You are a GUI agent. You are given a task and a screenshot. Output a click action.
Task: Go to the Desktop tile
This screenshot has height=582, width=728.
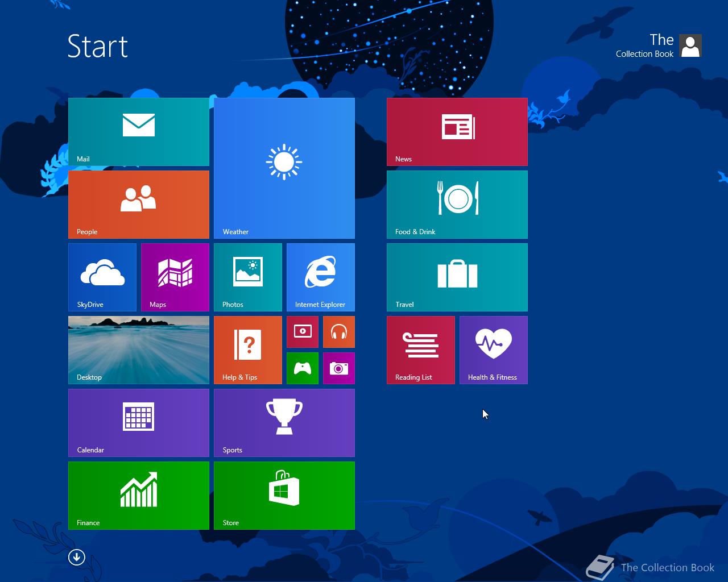[x=139, y=350]
